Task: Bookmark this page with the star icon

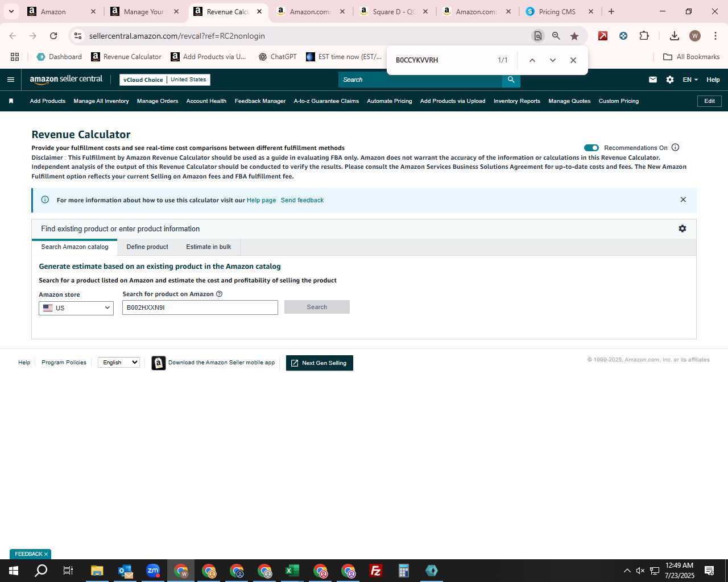Action: 574,36
